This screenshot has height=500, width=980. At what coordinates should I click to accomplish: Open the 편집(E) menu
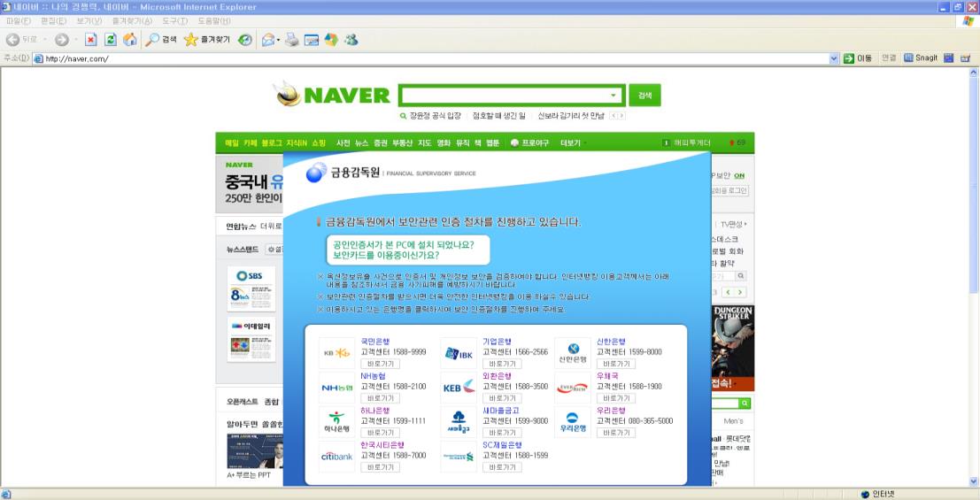tap(53, 20)
